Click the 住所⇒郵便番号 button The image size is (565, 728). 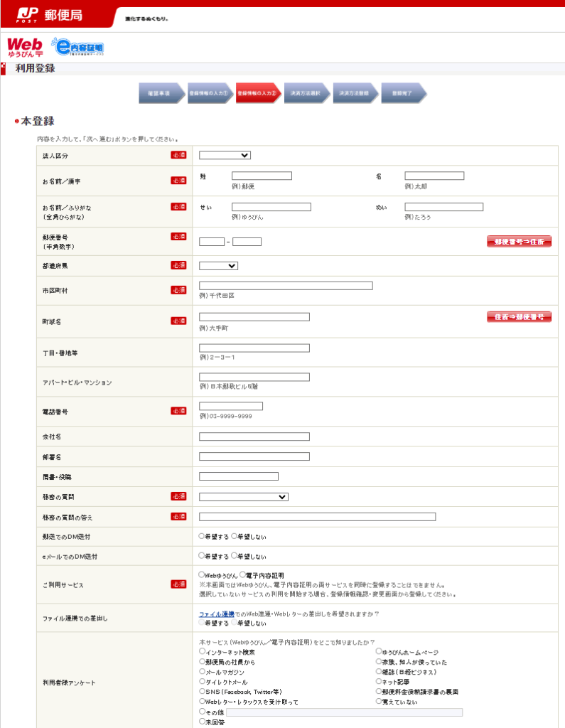coord(519,317)
